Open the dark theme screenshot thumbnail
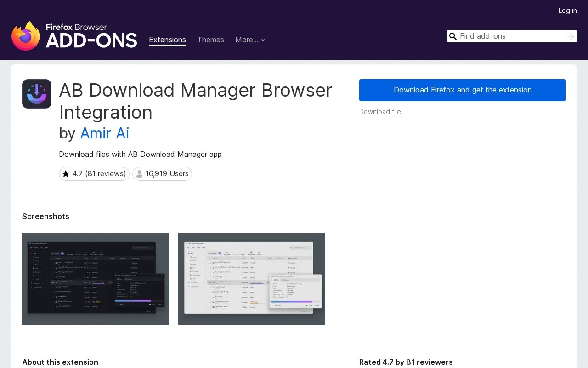 96,279
